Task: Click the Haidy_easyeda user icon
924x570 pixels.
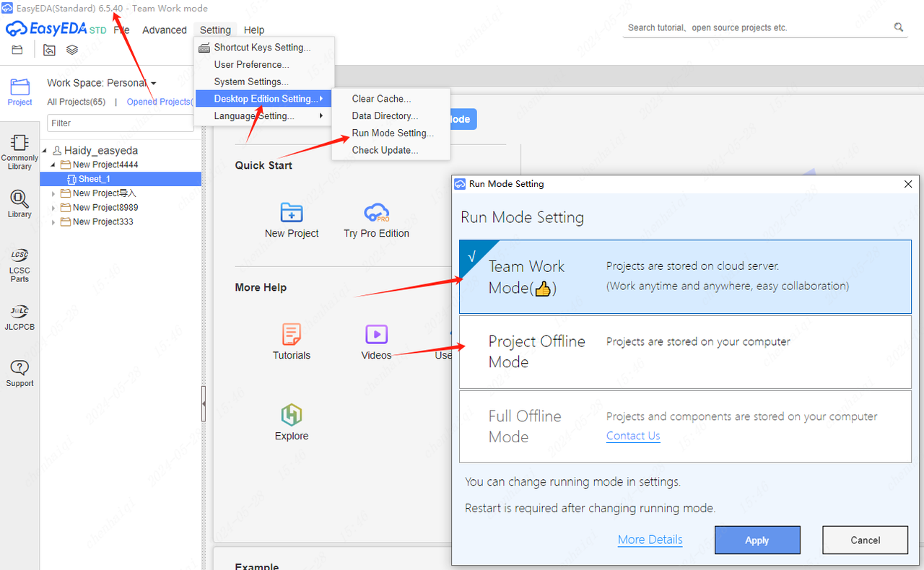Action: (57, 151)
